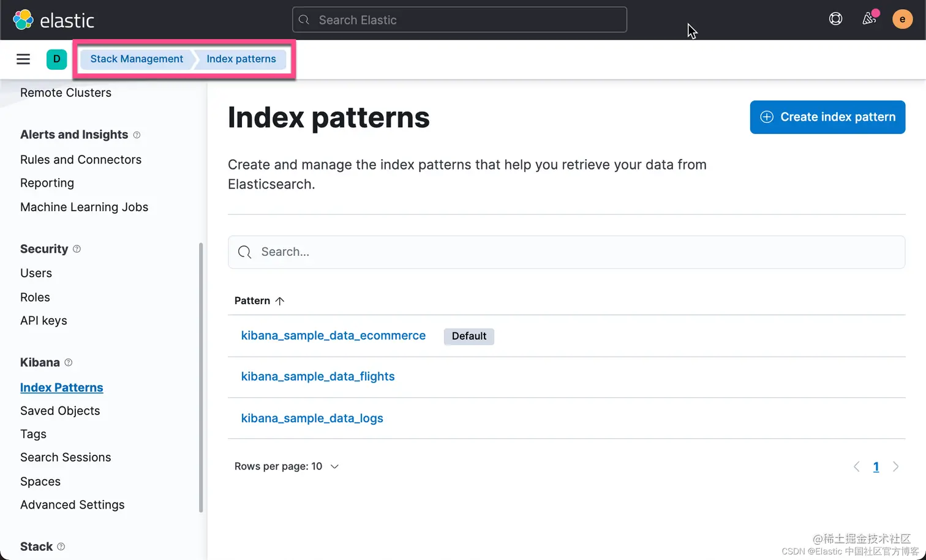This screenshot has width=926, height=560.
Task: Open Machine Learning Jobs
Action: [85, 207]
